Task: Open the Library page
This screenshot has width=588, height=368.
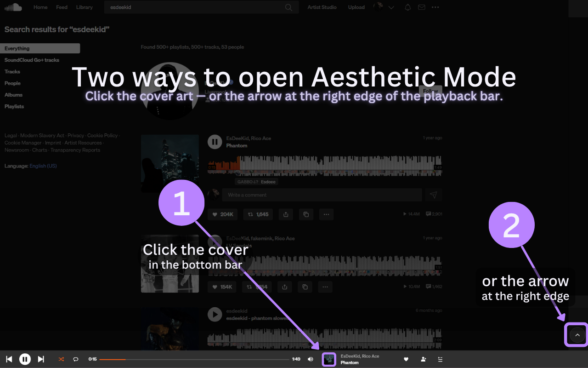Action: pos(85,7)
